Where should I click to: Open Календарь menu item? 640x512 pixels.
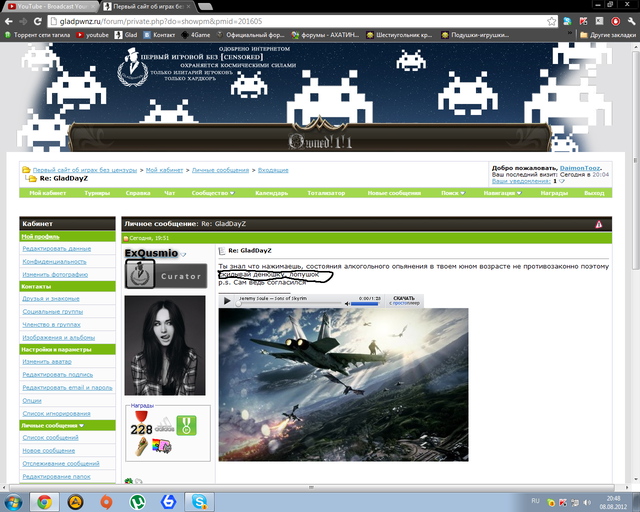coord(272,193)
